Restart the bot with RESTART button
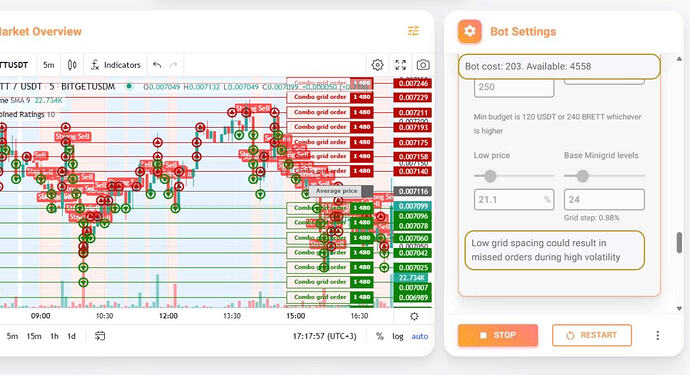Viewport: 690px width, 375px height. [x=592, y=335]
